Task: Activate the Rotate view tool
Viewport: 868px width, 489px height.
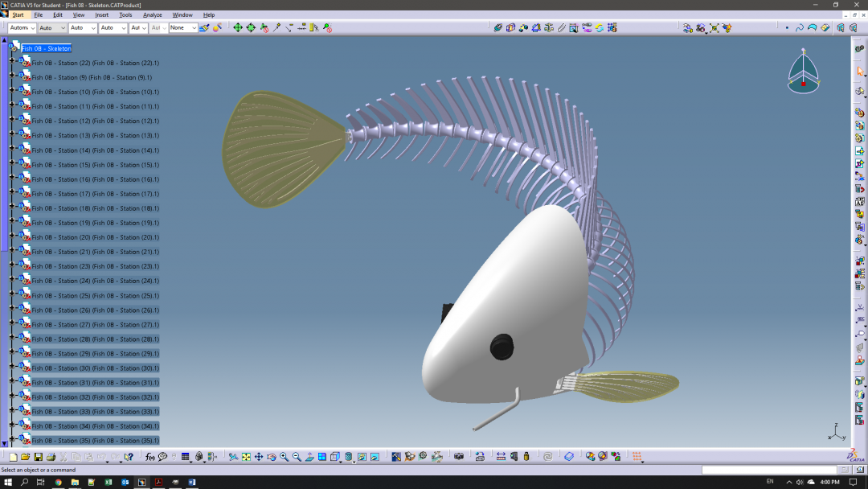Action: [x=272, y=458]
